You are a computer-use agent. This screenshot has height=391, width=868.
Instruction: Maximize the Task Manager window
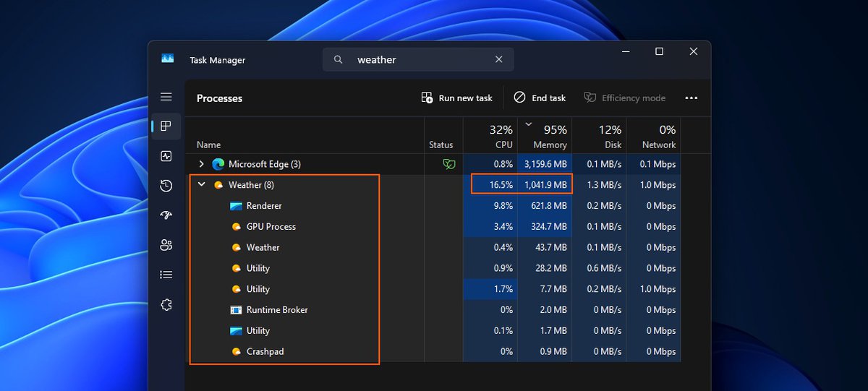[659, 51]
